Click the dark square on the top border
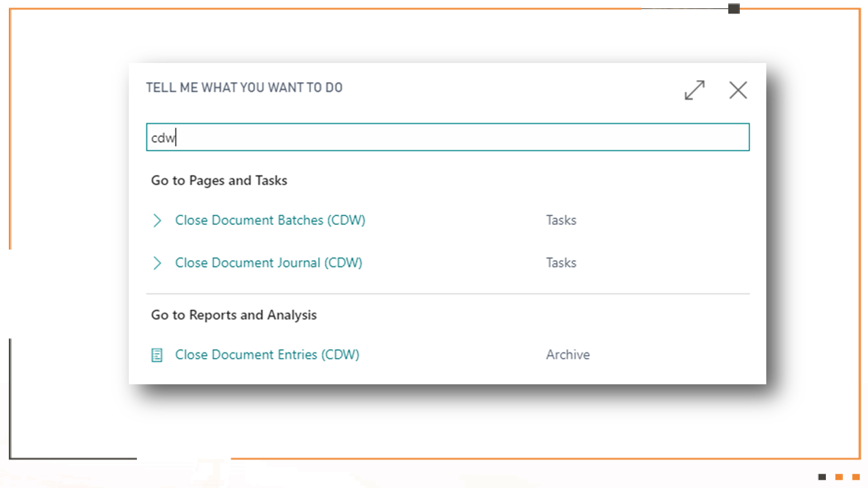The width and height of the screenshot is (868, 488). point(734,9)
